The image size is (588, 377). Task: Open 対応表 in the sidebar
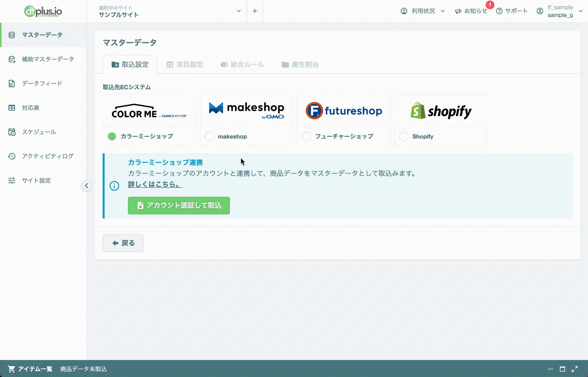click(43, 108)
